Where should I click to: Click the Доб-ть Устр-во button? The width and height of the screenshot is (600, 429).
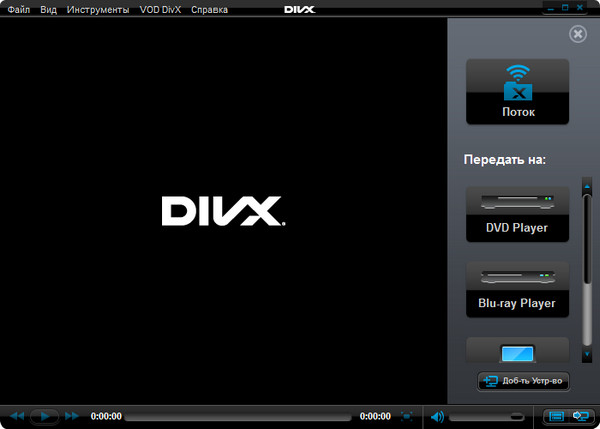(524, 381)
